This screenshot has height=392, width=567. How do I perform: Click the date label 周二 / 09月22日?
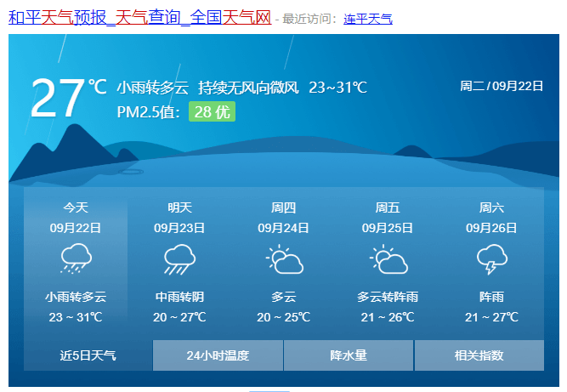(502, 86)
